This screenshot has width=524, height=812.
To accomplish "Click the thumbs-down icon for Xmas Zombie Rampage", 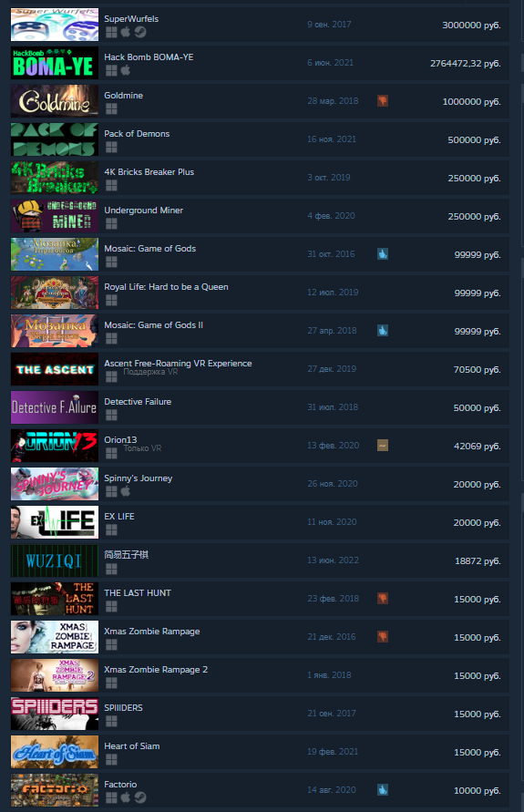I will [383, 637].
